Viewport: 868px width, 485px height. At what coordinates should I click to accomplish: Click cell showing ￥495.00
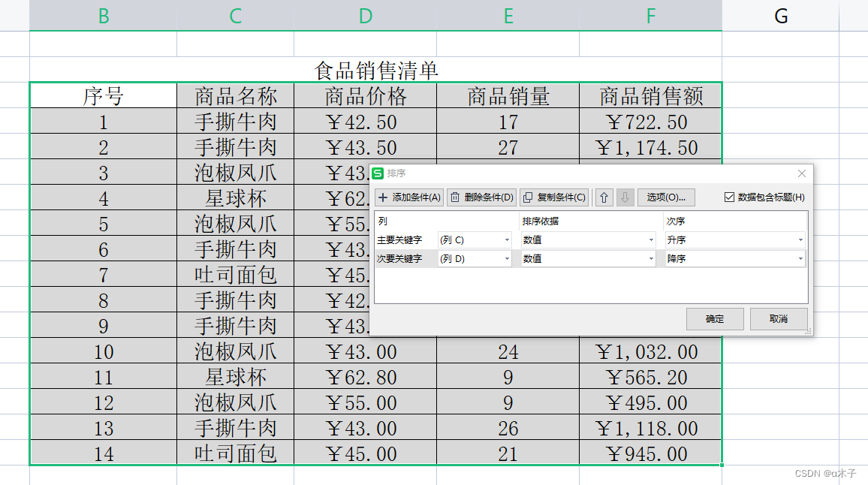[651, 402]
